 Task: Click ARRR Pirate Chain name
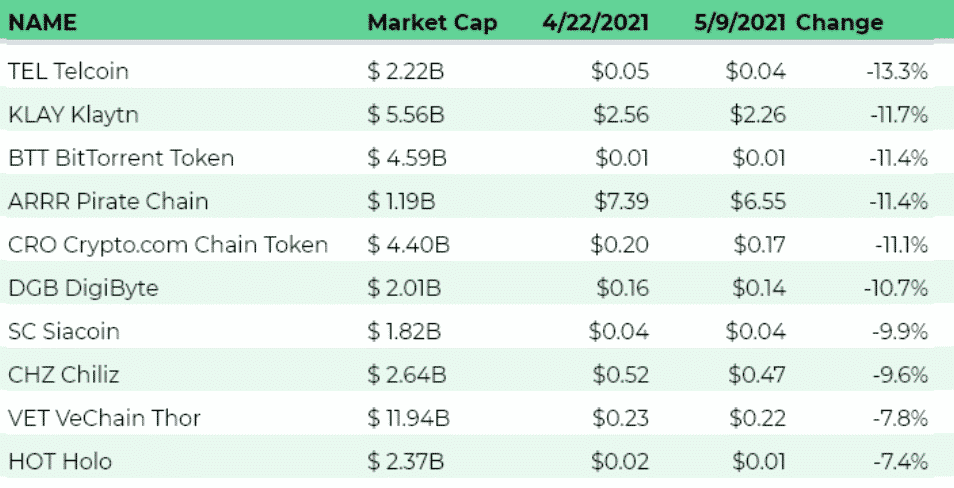[107, 201]
